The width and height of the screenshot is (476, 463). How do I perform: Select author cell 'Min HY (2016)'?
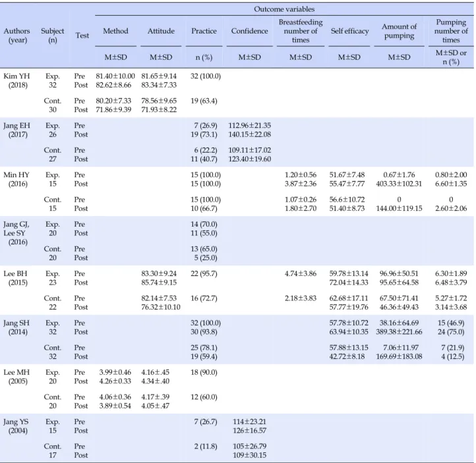[16, 180]
